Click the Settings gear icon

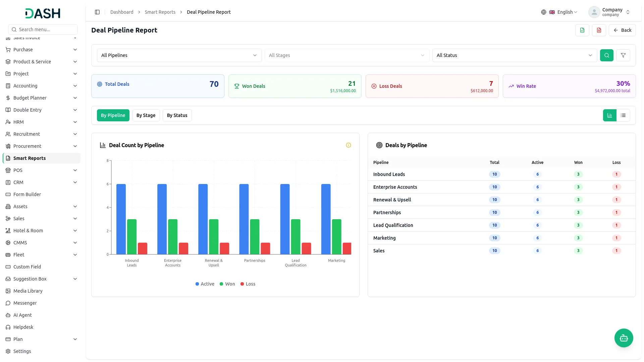pyautogui.click(x=8, y=351)
